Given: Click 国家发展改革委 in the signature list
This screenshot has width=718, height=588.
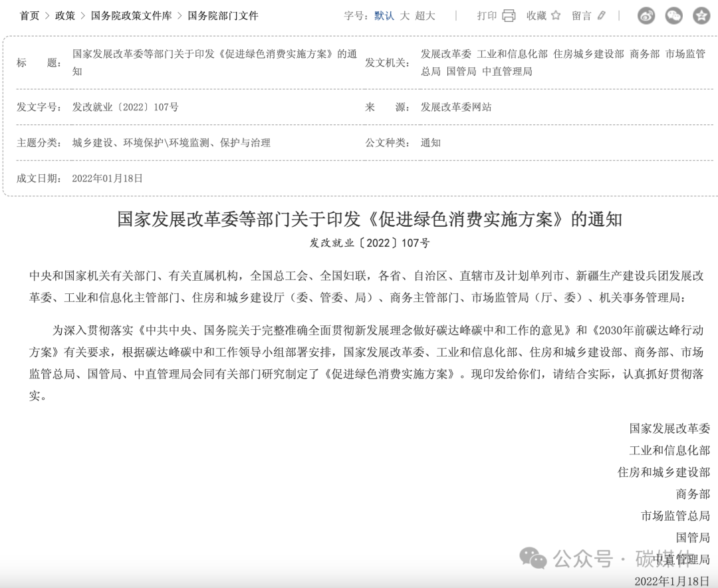Looking at the screenshot, I should [669, 428].
